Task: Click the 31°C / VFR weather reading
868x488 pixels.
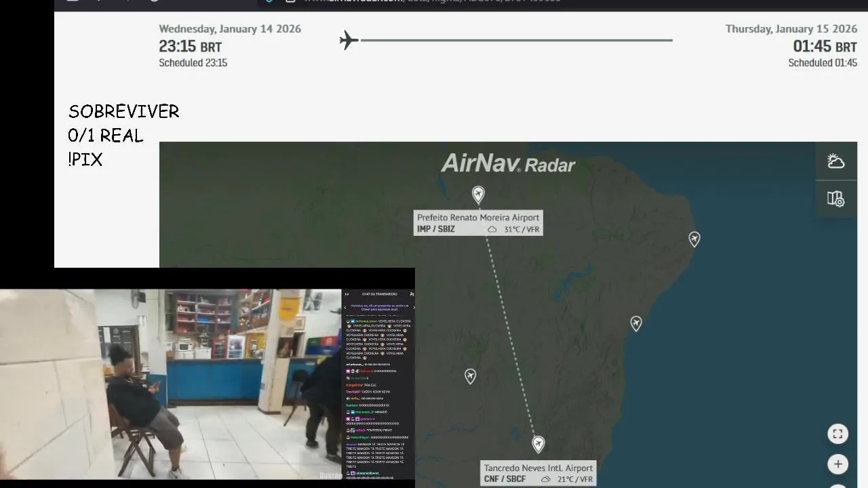Action: click(x=521, y=229)
